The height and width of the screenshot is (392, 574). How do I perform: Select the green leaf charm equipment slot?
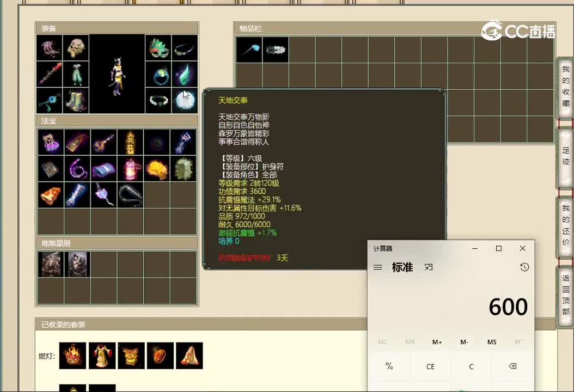(185, 74)
